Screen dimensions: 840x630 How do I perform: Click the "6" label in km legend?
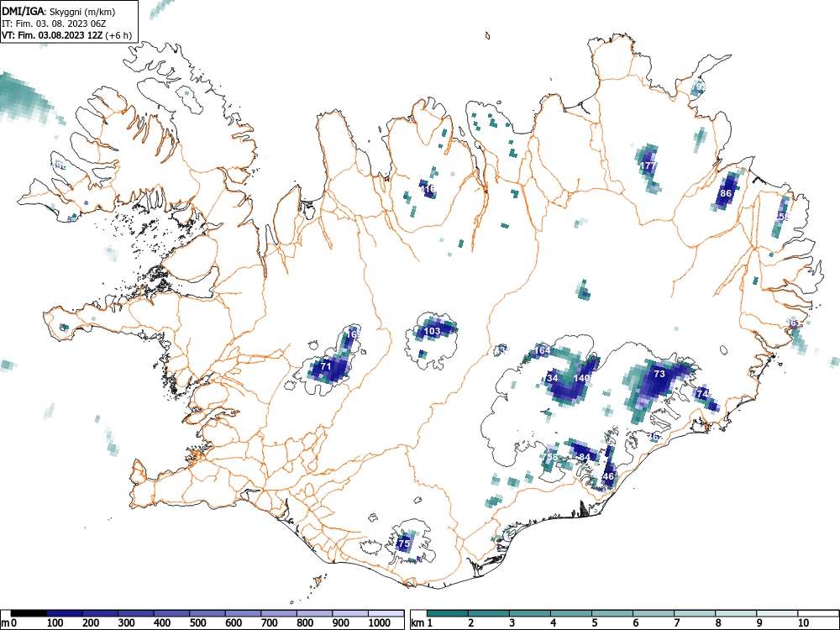pyautogui.click(x=635, y=623)
